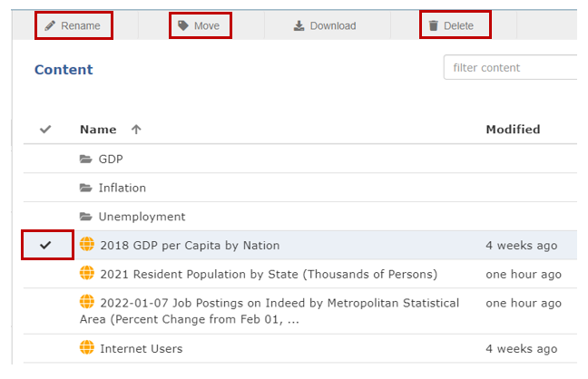Click the GDP folder icon

[86, 159]
